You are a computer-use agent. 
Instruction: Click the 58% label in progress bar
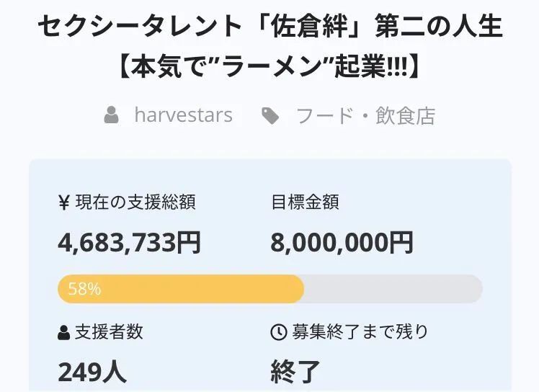tap(84, 289)
